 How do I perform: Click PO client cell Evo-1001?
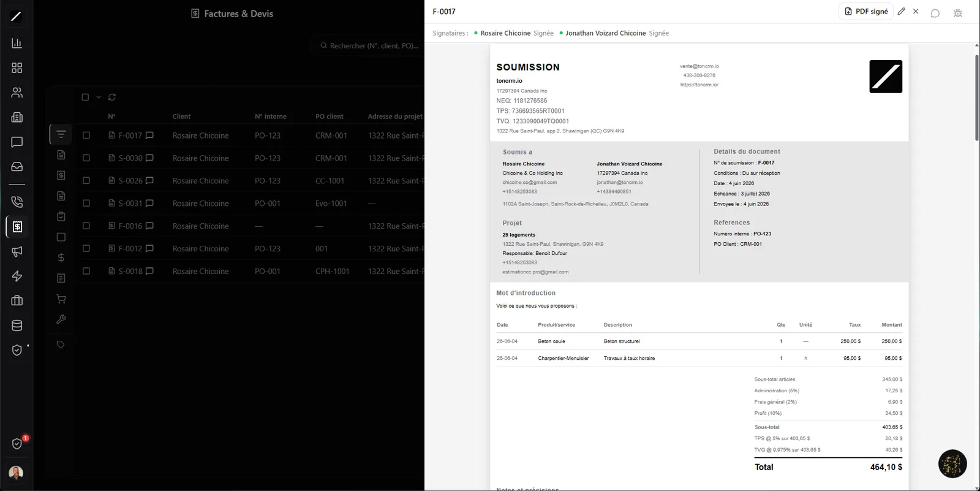click(331, 203)
